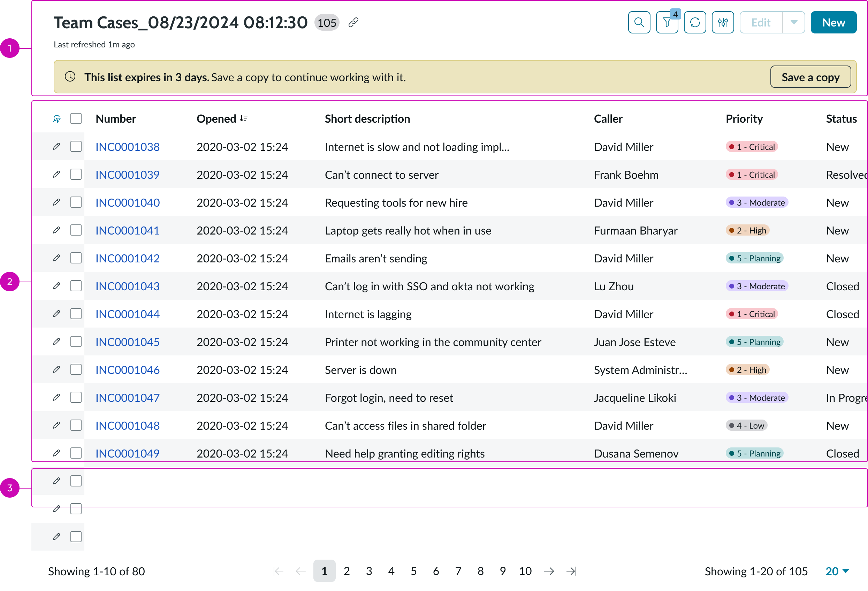Refresh the Team Cases list
The width and height of the screenshot is (868, 591).
[695, 22]
